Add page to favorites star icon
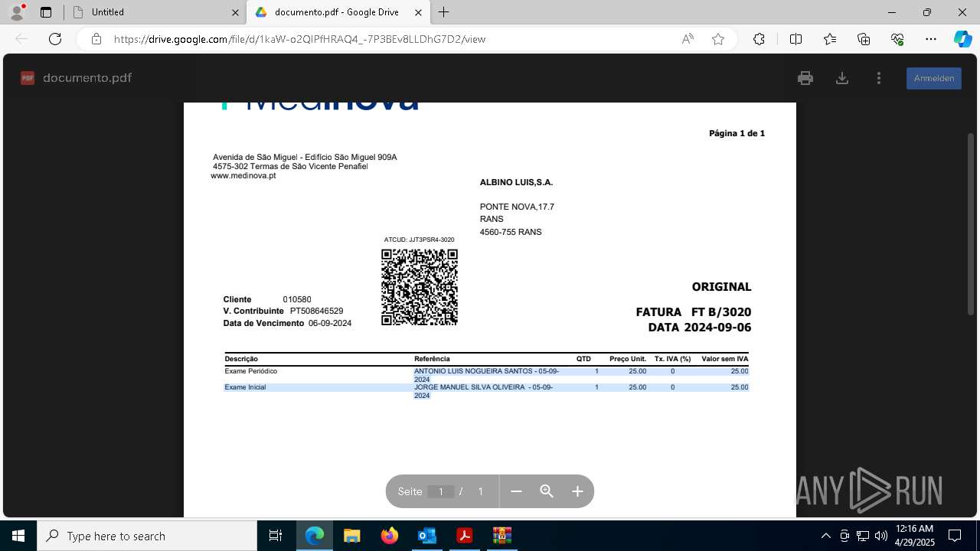980x551 pixels. 718,39
